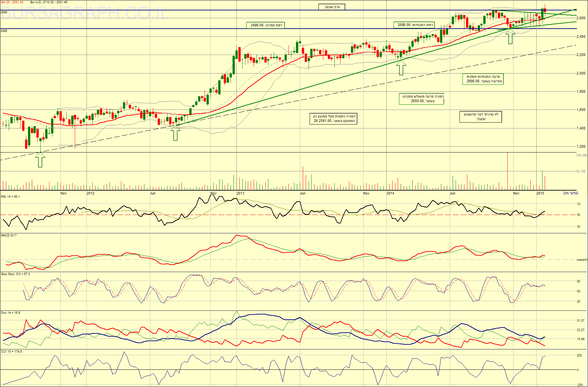The width and height of the screenshot is (588, 387).
Task: Click the 31.07 value on the DMI axis
Action: coord(581,321)
